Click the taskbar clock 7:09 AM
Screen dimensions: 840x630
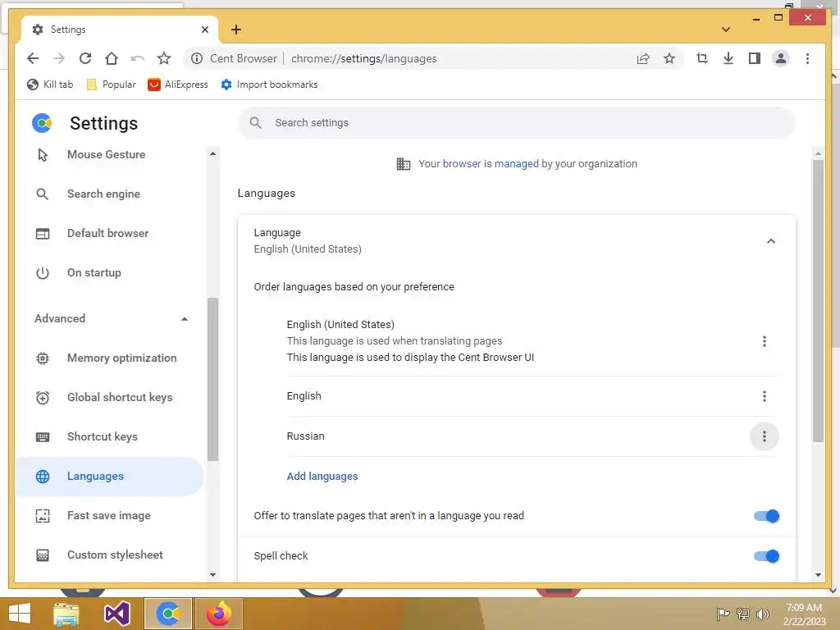pos(804,608)
